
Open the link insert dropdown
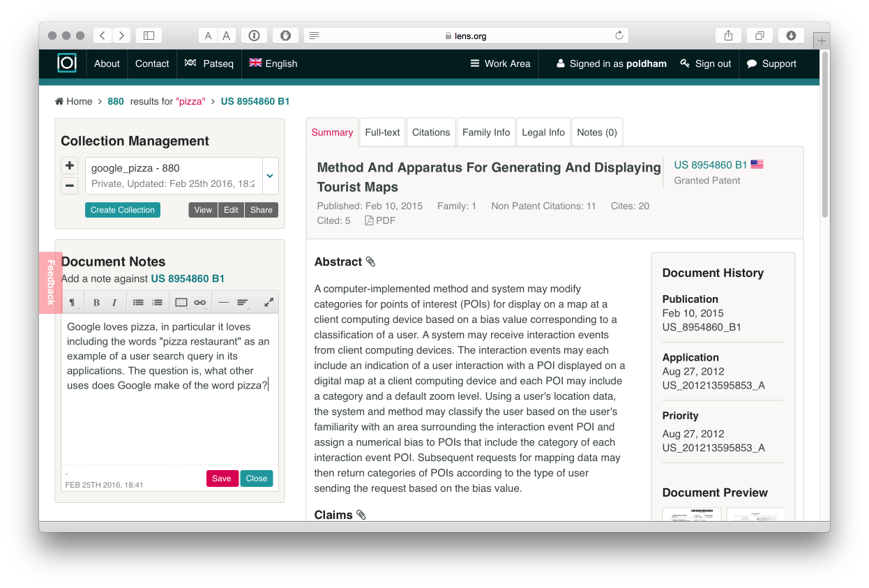[x=200, y=302]
